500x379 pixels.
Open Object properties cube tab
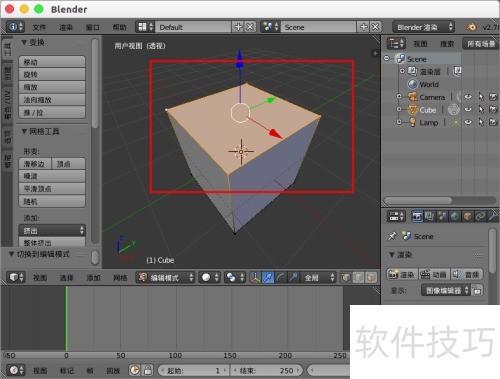(x=467, y=216)
